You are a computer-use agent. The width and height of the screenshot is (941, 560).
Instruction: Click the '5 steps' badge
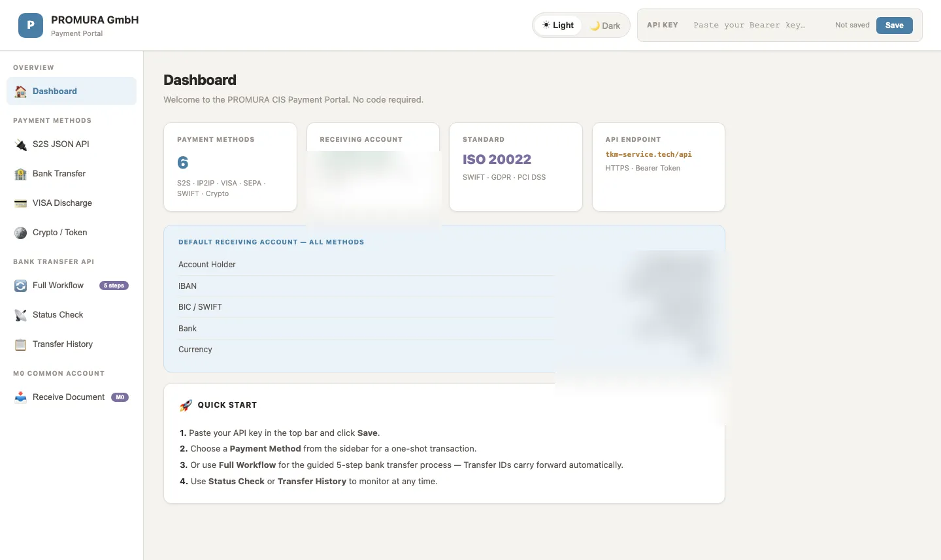click(114, 286)
